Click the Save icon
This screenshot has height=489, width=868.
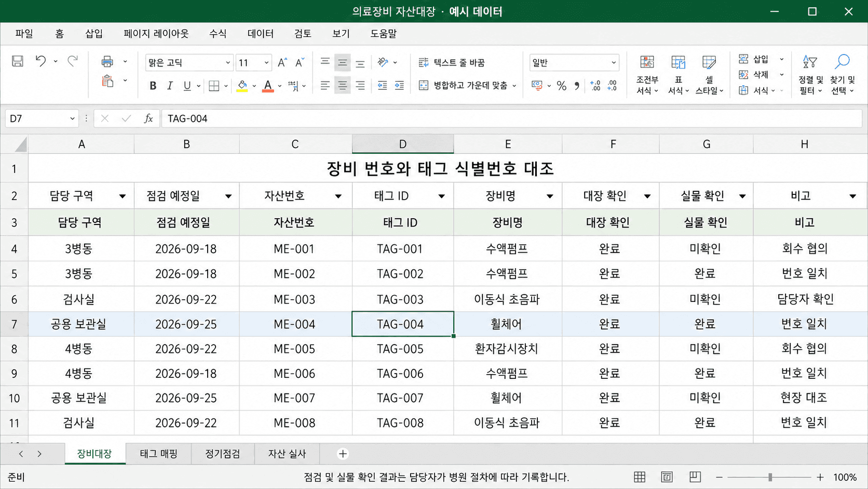point(18,61)
